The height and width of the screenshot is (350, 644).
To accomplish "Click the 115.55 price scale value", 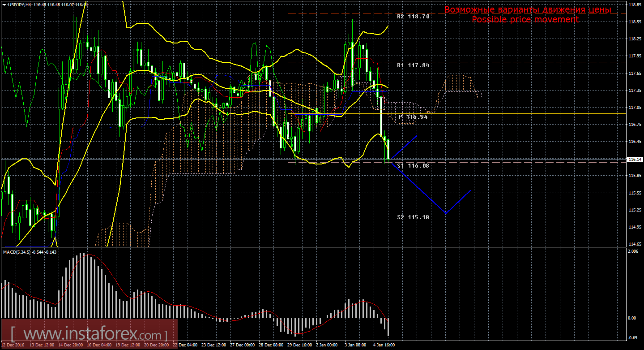I will pos(635,193).
